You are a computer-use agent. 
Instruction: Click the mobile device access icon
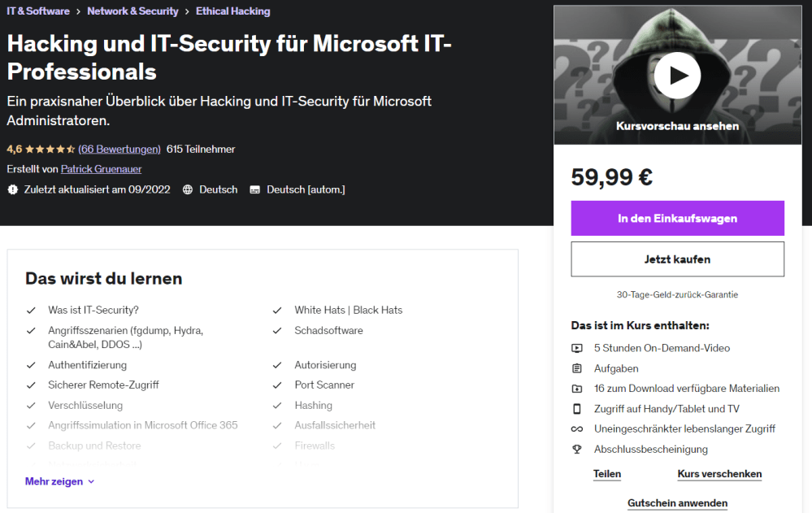click(577, 409)
